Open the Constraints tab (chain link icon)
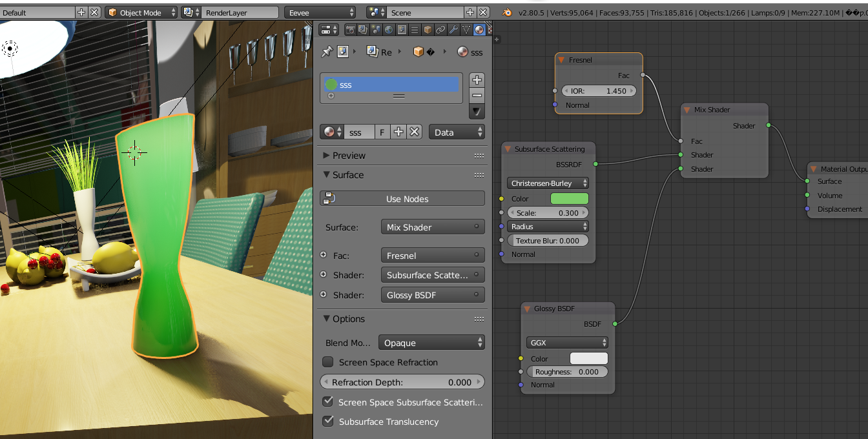868x439 pixels. coord(440,30)
